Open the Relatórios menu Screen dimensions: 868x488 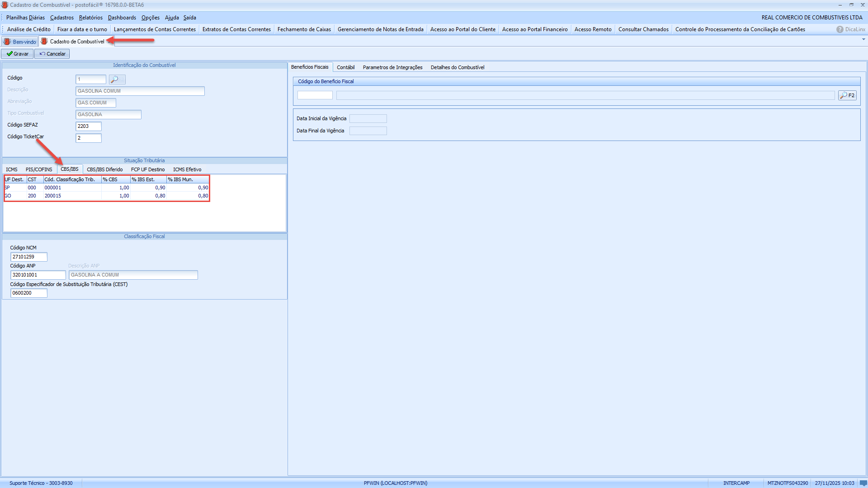[90, 18]
